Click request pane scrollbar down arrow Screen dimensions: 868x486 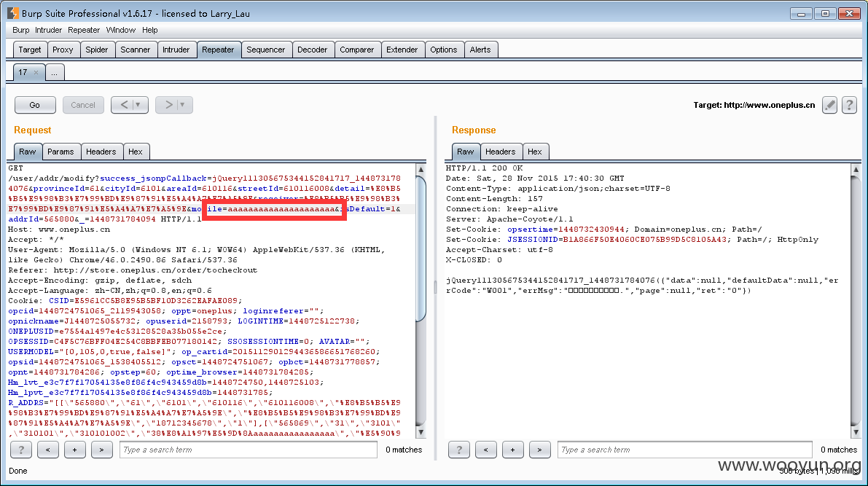421,432
